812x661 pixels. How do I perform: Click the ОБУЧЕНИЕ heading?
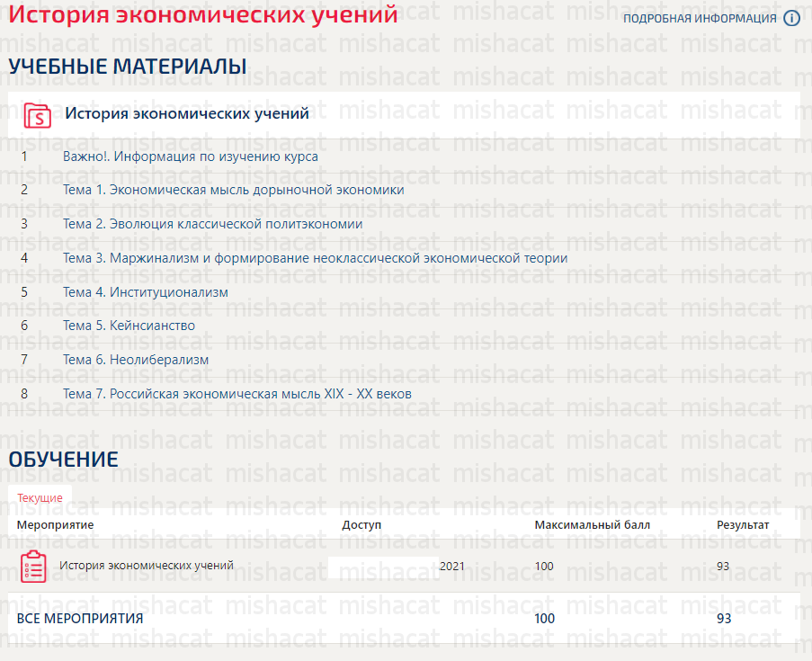(x=63, y=460)
